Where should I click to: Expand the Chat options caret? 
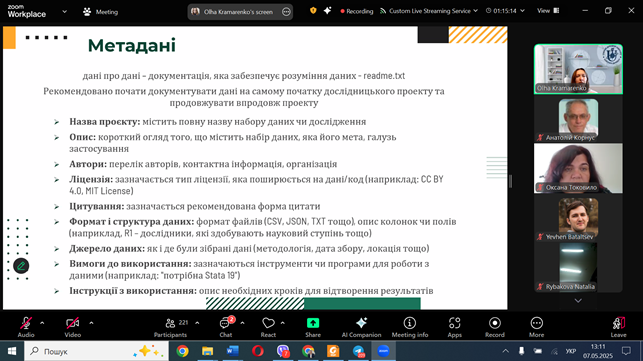point(242,323)
